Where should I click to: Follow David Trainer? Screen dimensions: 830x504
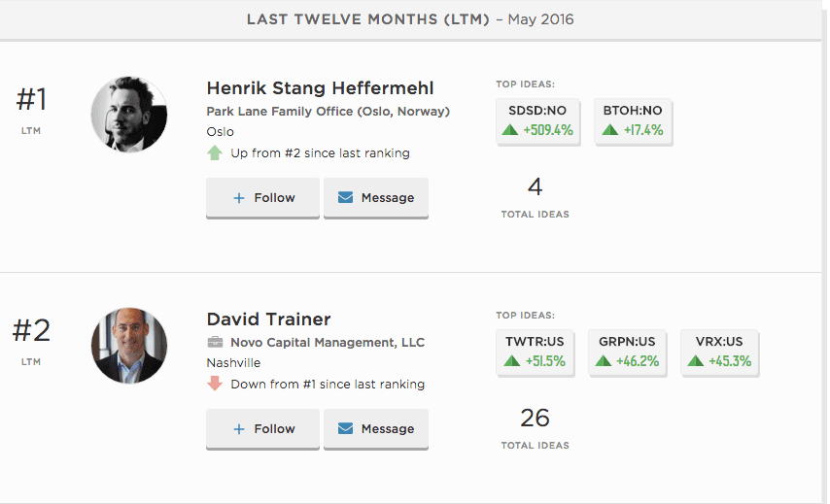[x=262, y=429]
